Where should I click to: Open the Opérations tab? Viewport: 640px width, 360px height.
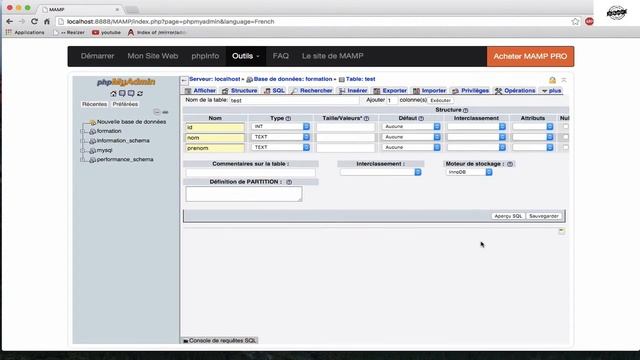point(515,91)
